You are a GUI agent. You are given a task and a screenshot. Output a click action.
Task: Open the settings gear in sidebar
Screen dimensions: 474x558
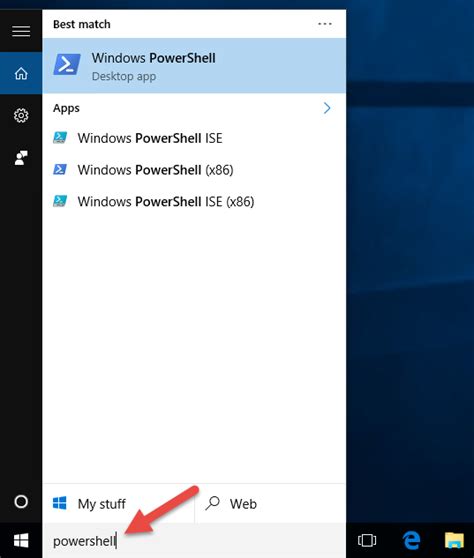(21, 115)
